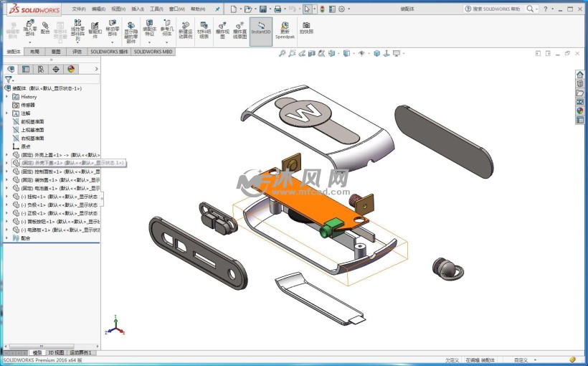Image resolution: width=588 pixels, height=366 pixels.
Task: Open Appearances color ball icon in task pane
Action: 580,111
